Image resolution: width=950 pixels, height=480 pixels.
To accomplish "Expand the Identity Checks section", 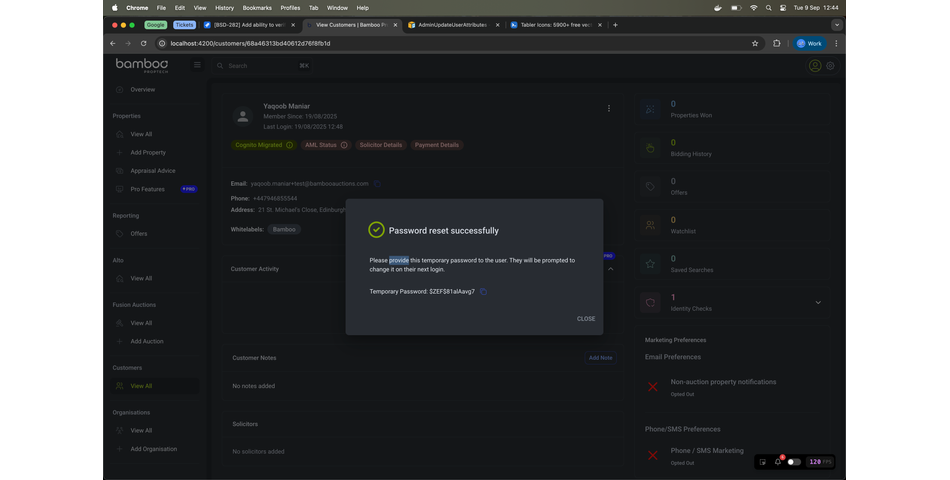I will tap(818, 302).
